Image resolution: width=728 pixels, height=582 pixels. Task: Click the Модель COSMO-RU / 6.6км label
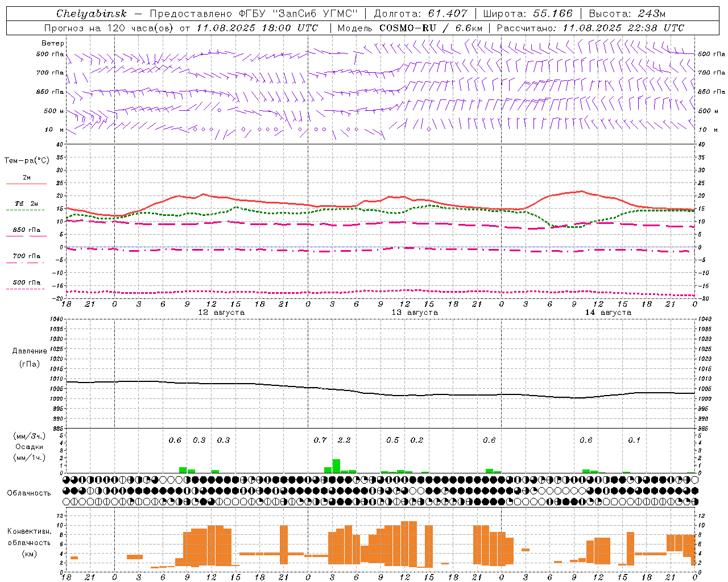pyautogui.click(x=410, y=28)
